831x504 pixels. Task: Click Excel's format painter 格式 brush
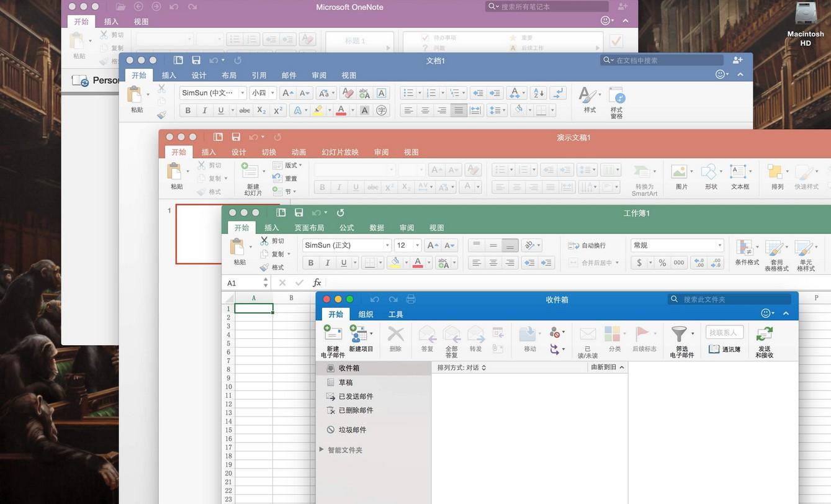(265, 268)
